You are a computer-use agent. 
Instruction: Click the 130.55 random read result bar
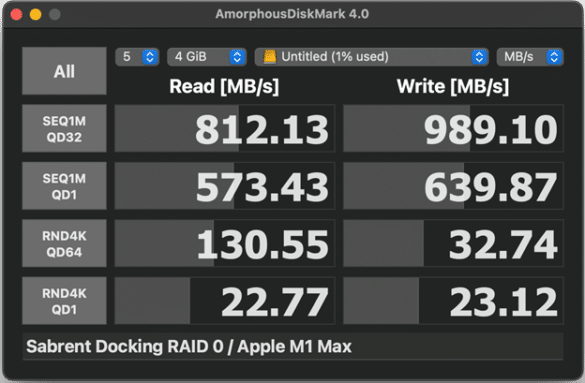225,243
